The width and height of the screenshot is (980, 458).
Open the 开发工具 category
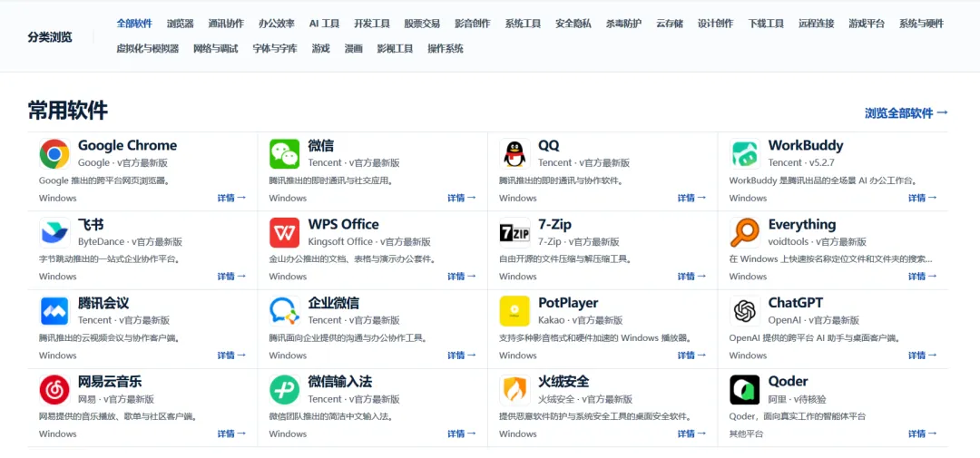point(372,24)
